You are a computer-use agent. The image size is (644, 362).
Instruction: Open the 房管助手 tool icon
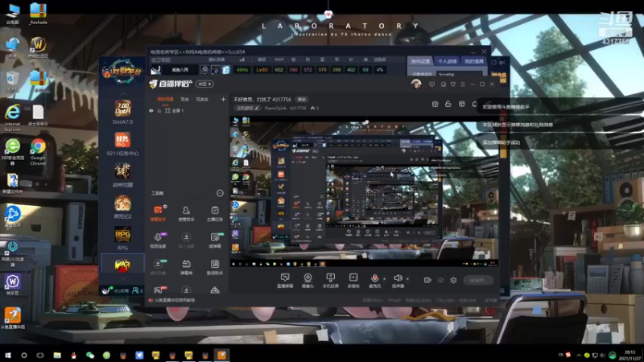(186, 213)
